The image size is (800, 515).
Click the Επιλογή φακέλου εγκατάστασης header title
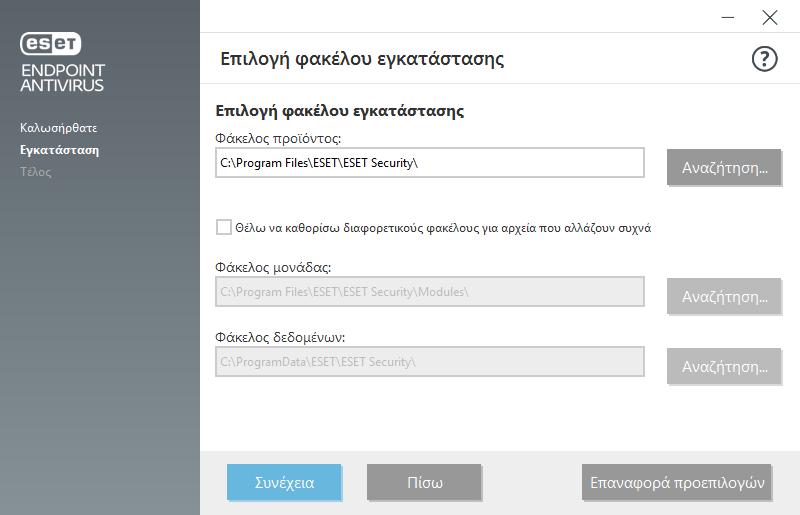click(362, 59)
